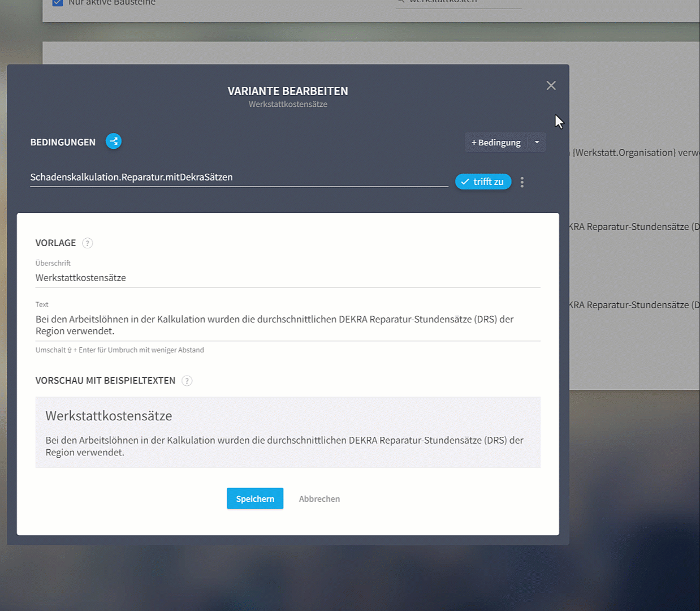Image resolution: width=700 pixels, height=611 pixels.
Task: Click the preview heading Werkstattkostensätze
Action: 109,416
